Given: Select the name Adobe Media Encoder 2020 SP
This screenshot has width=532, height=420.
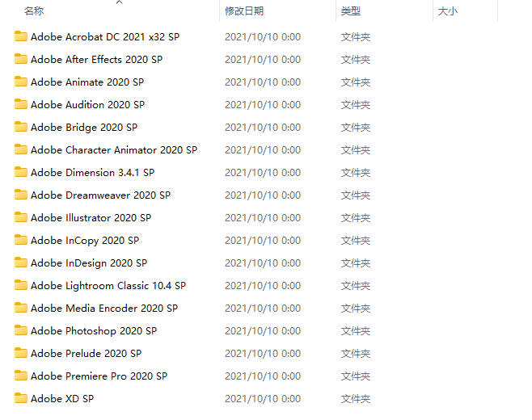Looking at the screenshot, I should click(104, 309).
